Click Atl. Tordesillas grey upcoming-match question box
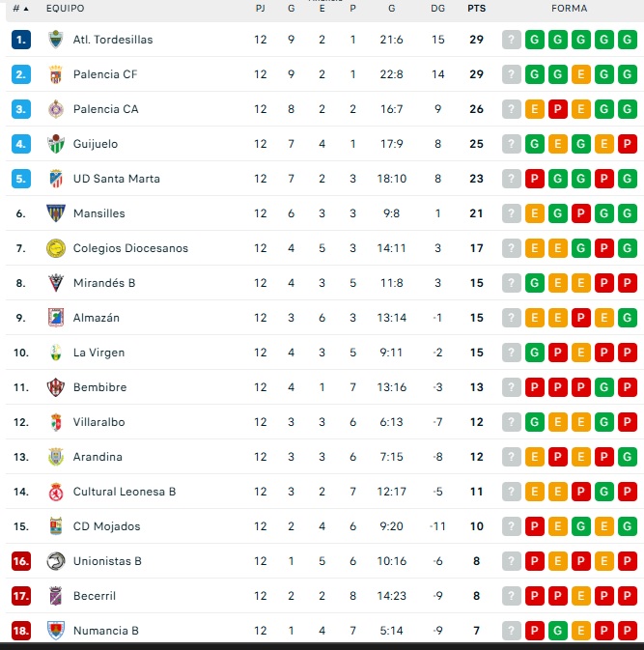The image size is (644, 650). (x=511, y=40)
